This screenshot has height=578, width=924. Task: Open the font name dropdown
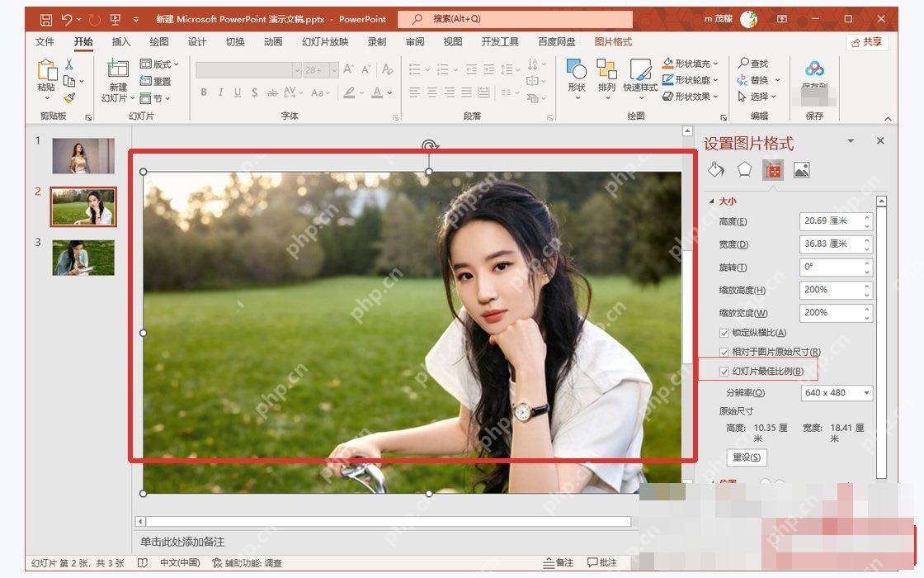click(296, 70)
